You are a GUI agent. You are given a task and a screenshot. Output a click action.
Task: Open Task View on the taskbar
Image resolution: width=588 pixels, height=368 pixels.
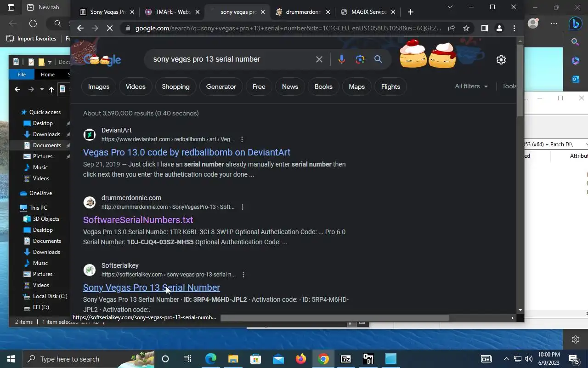pos(187,359)
